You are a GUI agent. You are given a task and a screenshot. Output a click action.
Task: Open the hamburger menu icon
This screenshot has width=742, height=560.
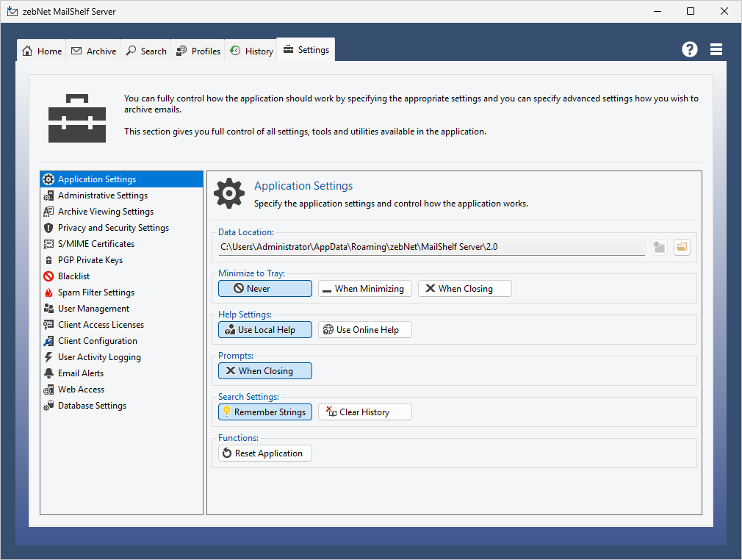coord(716,49)
